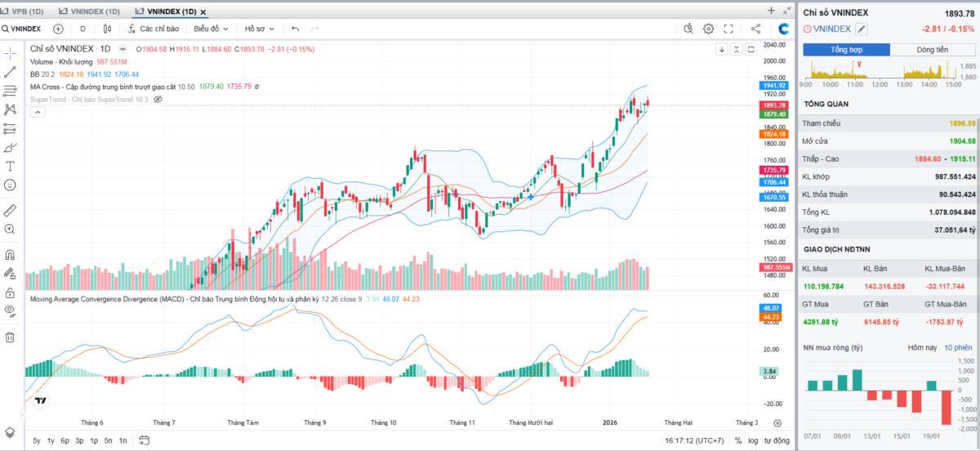Select the ruler measure tool
980x451 pixels.
click(x=10, y=210)
